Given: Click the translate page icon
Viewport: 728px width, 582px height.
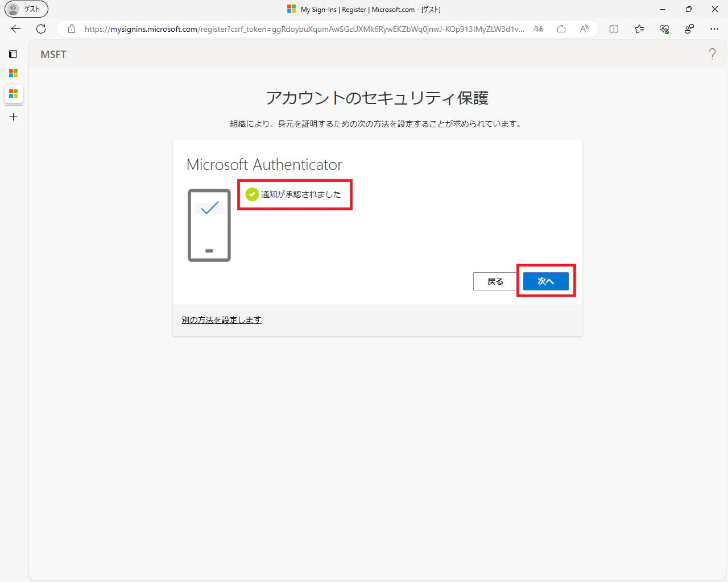Looking at the screenshot, I should coord(539,29).
